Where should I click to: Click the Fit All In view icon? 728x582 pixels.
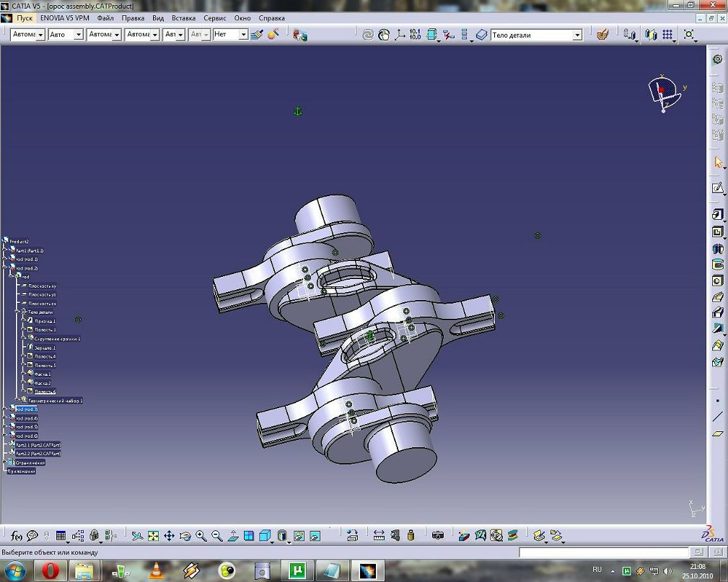(x=153, y=536)
